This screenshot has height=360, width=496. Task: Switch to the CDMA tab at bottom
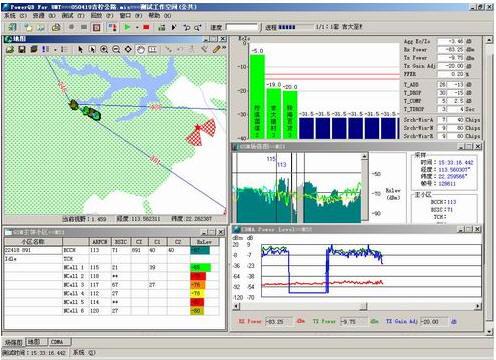pyautogui.click(x=57, y=342)
